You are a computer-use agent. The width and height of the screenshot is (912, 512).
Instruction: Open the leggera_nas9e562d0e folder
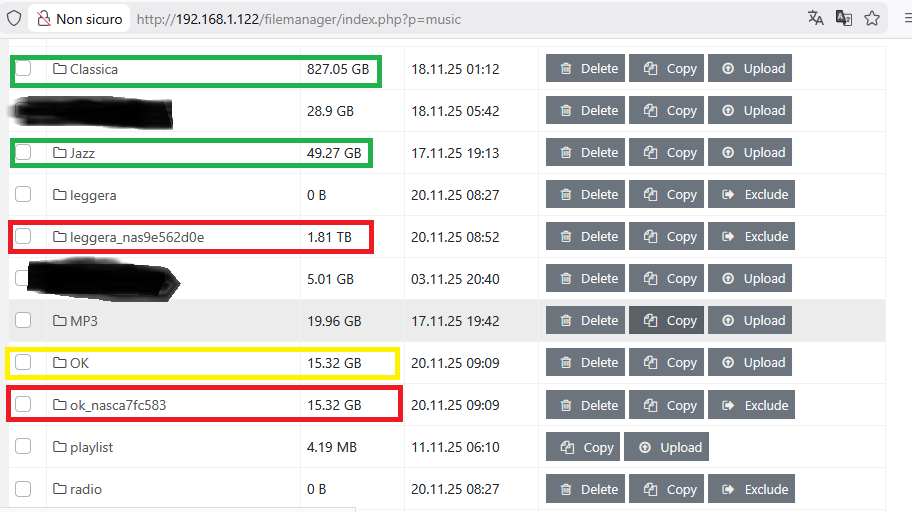137,237
